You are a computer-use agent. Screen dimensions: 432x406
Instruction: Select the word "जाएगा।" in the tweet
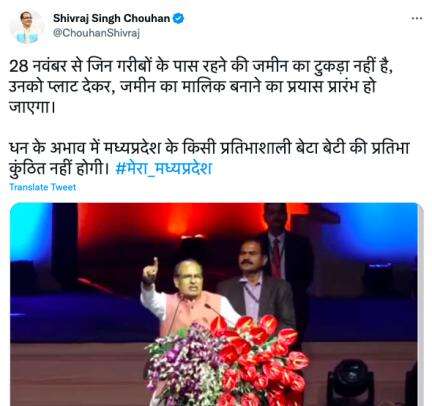point(32,107)
